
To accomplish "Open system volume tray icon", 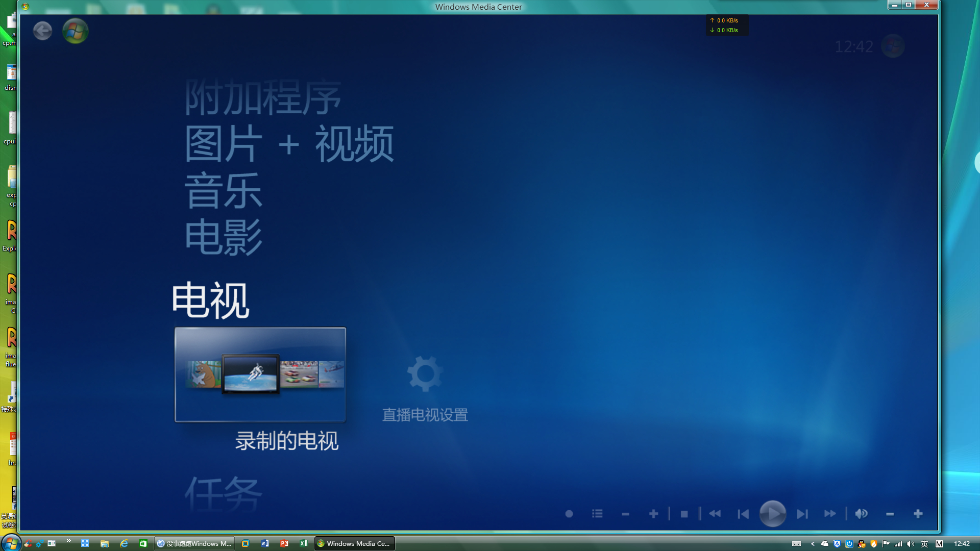I will coord(911,544).
